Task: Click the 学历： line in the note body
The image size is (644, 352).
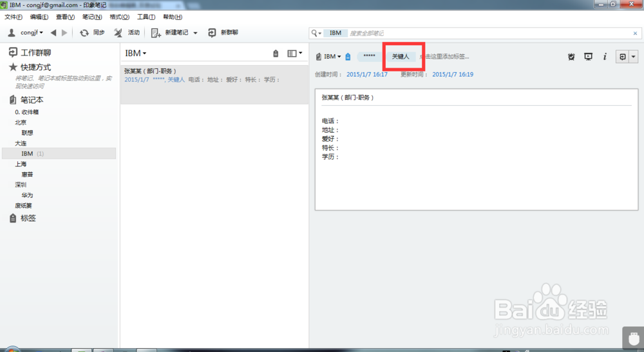Action: click(330, 157)
